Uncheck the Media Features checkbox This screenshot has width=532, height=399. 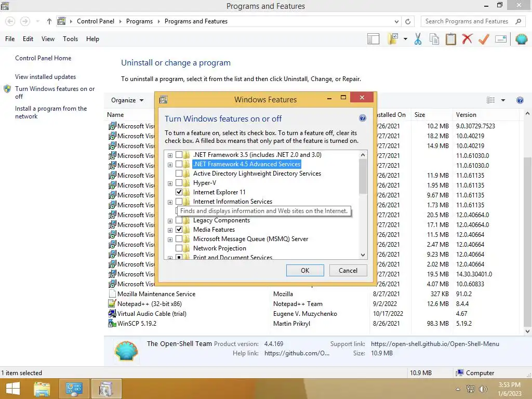[179, 229]
